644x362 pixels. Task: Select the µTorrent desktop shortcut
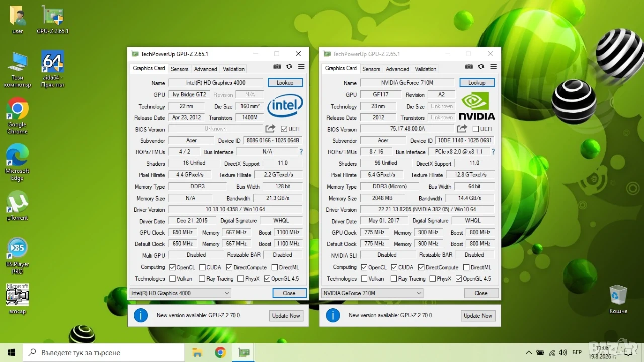click(x=17, y=206)
